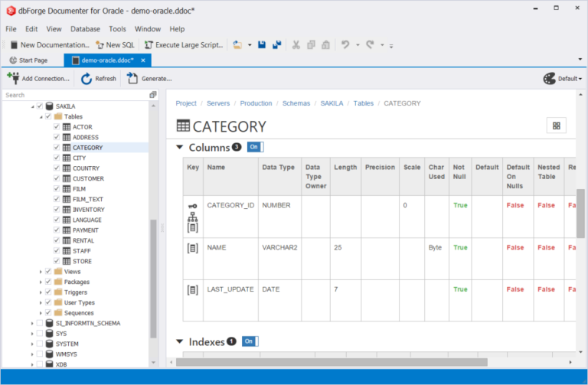This screenshot has width=588, height=385.
Task: Click the Cut scissors icon
Action: [x=296, y=45]
